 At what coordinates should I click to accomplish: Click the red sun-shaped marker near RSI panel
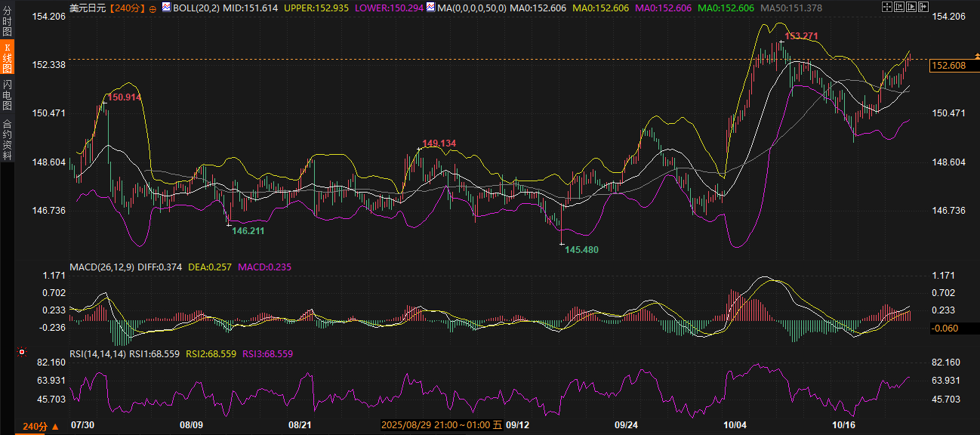[22, 353]
